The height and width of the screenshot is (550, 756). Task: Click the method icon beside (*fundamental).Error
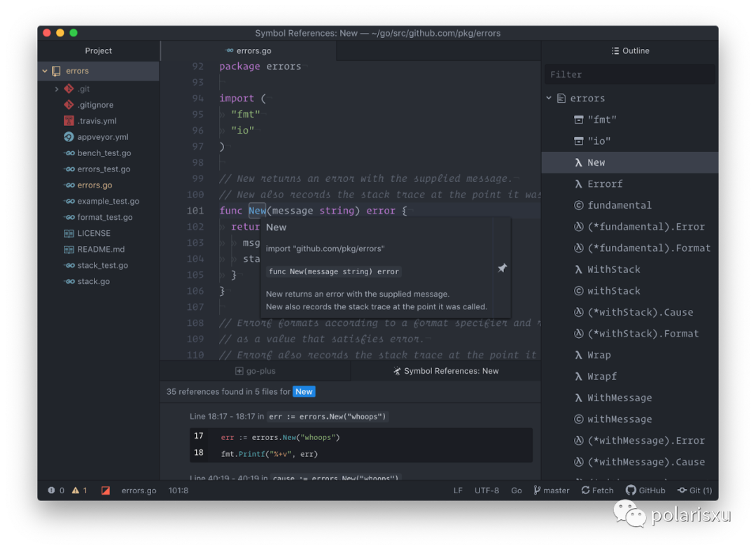579,227
